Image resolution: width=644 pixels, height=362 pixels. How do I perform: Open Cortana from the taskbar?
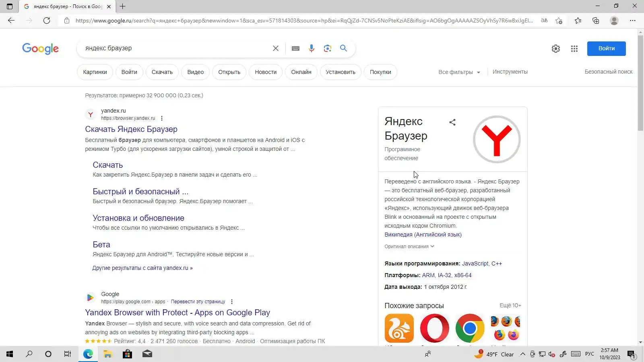[x=48, y=354]
